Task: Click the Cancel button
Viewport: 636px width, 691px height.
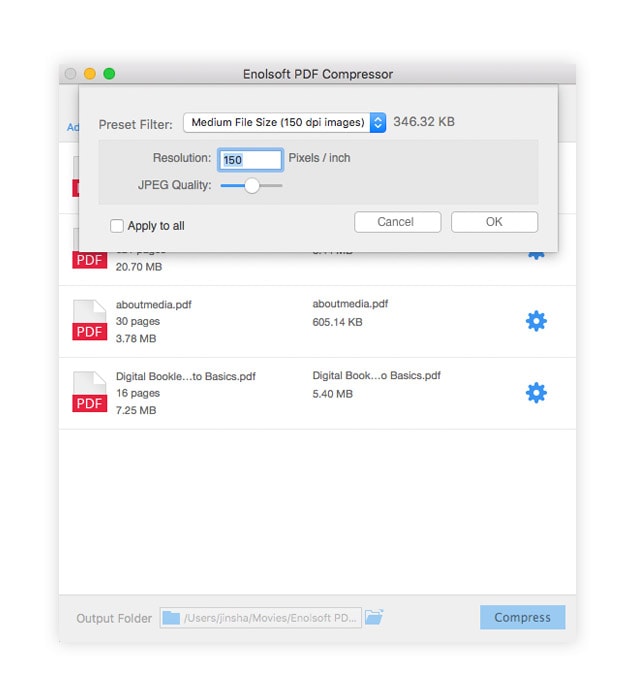Action: (397, 222)
